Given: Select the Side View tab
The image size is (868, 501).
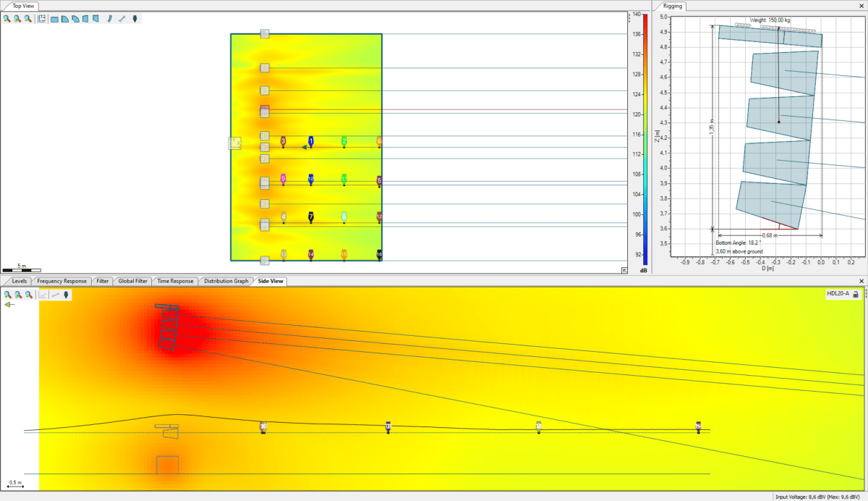Looking at the screenshot, I should pyautogui.click(x=271, y=281).
